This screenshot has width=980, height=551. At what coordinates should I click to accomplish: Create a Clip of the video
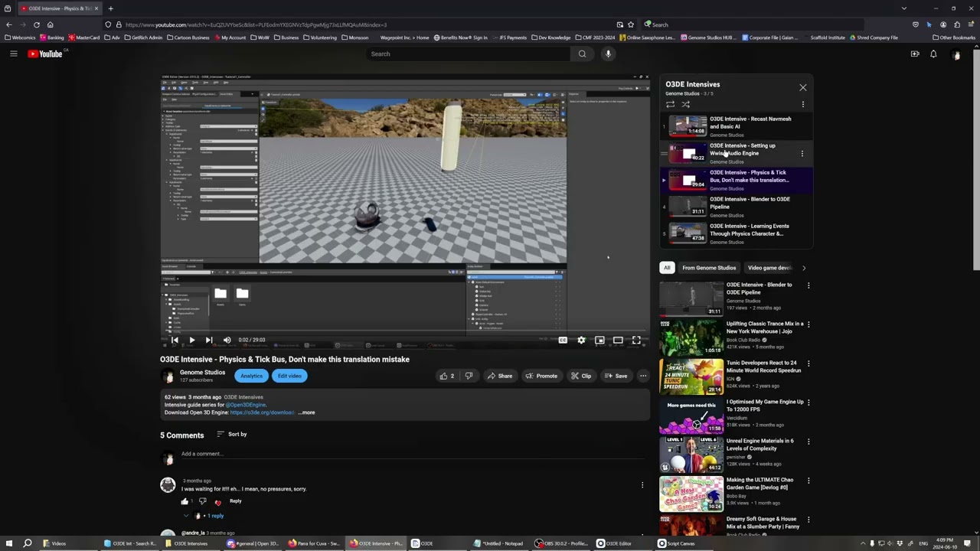pos(581,376)
